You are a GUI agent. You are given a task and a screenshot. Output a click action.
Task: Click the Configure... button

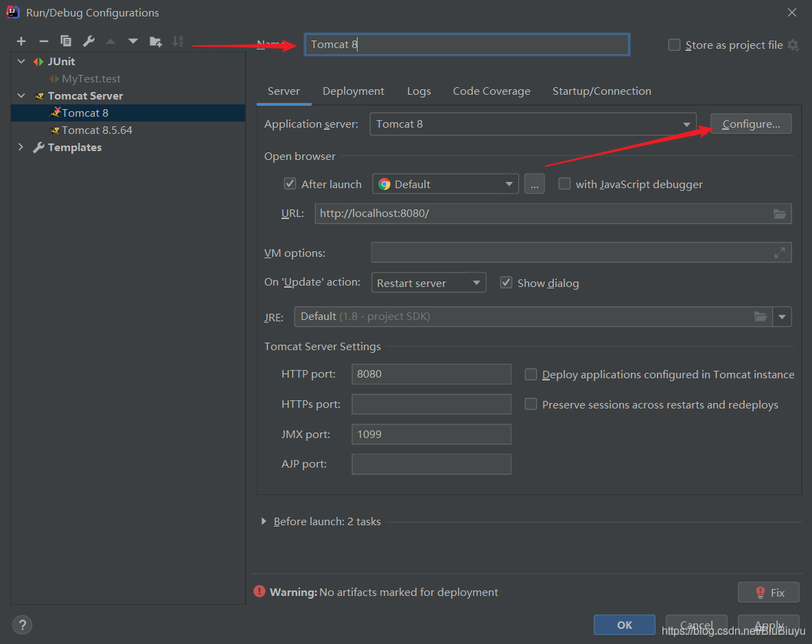pyautogui.click(x=751, y=124)
